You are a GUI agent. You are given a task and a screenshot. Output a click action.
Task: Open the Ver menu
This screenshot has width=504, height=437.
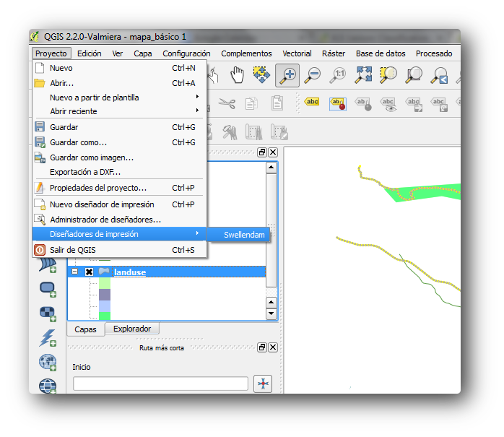pyautogui.click(x=117, y=53)
